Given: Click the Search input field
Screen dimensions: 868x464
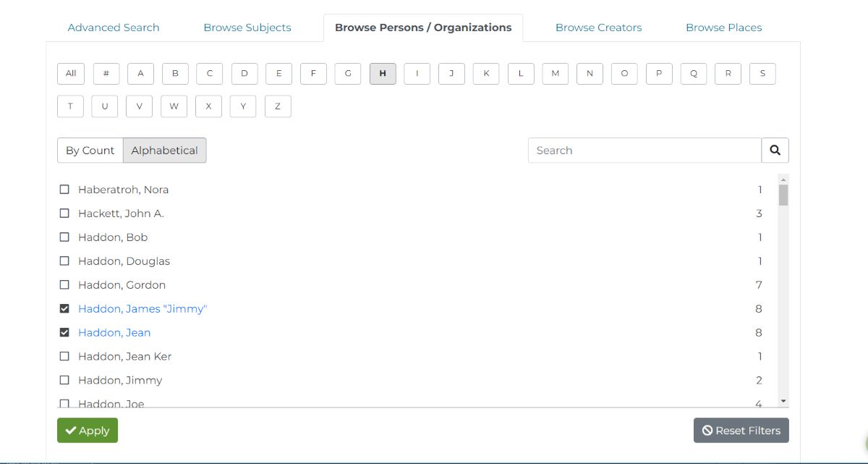Looking at the screenshot, I should tap(644, 151).
